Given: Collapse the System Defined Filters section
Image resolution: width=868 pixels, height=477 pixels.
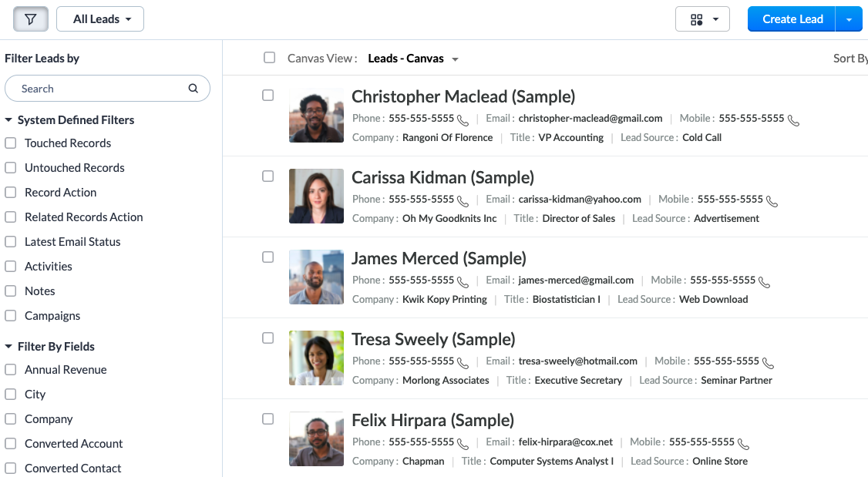Looking at the screenshot, I should 9,120.
